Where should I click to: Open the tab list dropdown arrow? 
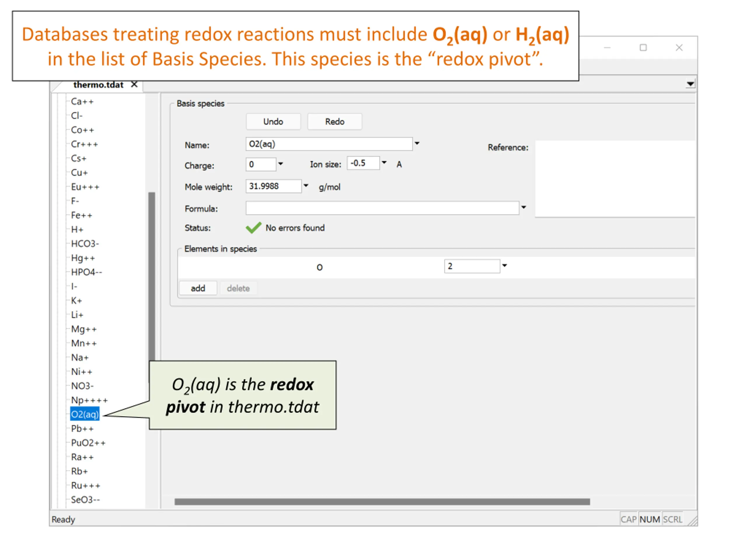(690, 84)
